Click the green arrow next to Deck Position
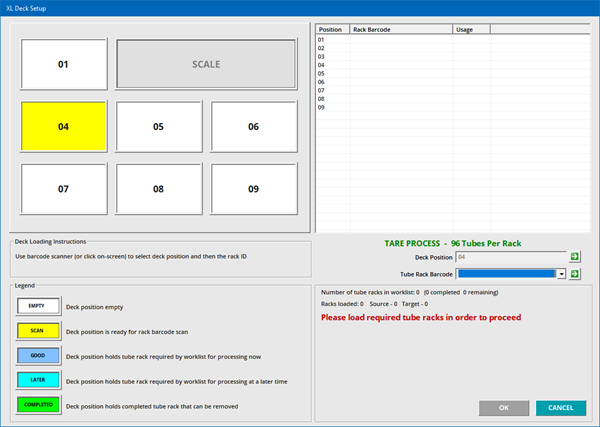 (x=575, y=257)
